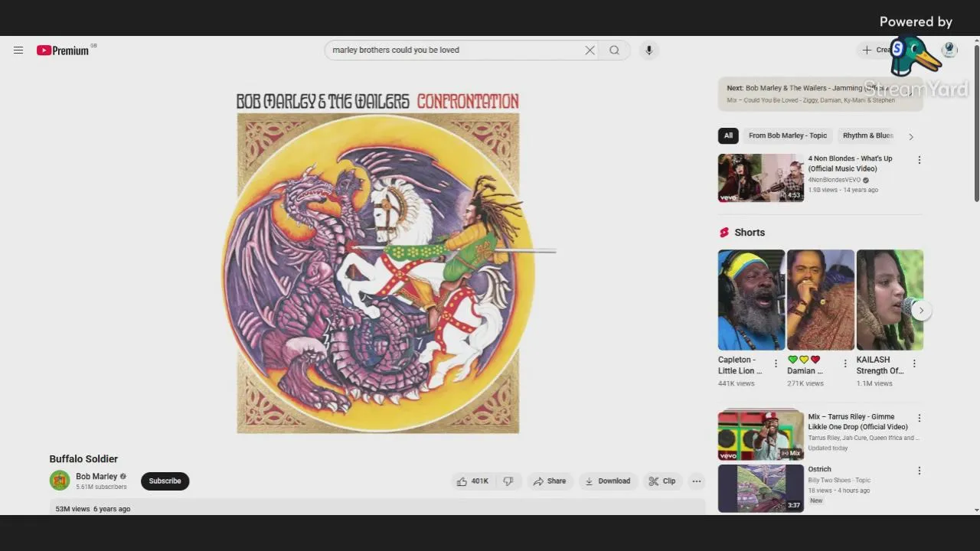This screenshot has width=980, height=551.
Task: Open Next: Bob Marley Jamming panel
Action: [820, 93]
